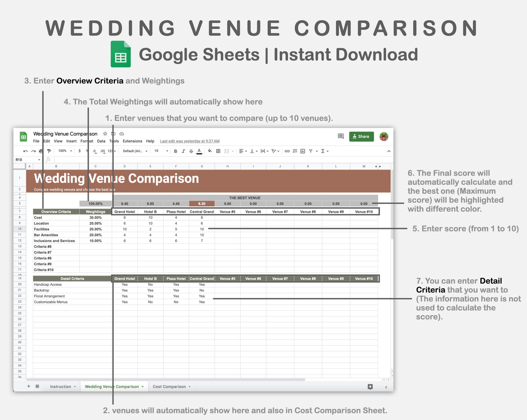Toggle strikethrough formatting

coord(191,151)
